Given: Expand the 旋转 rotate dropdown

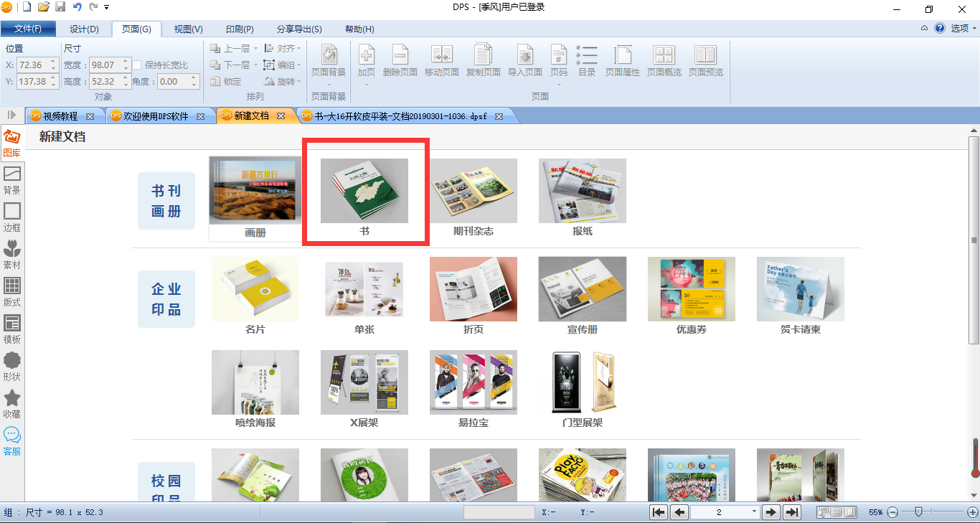Looking at the screenshot, I should click(283, 82).
